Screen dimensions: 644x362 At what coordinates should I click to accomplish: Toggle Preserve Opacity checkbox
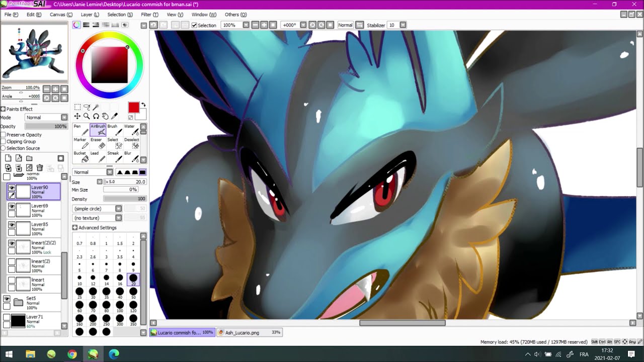point(3,135)
